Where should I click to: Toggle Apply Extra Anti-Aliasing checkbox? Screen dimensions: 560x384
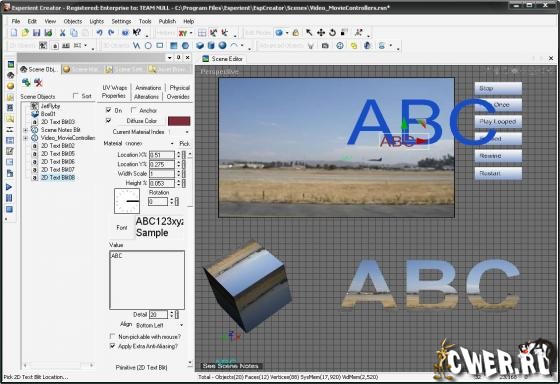point(112,346)
